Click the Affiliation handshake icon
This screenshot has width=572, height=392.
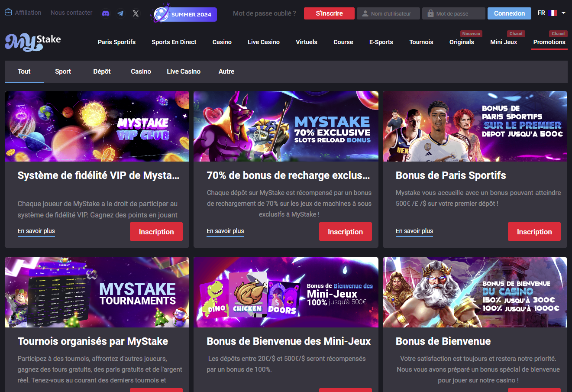pyautogui.click(x=8, y=13)
